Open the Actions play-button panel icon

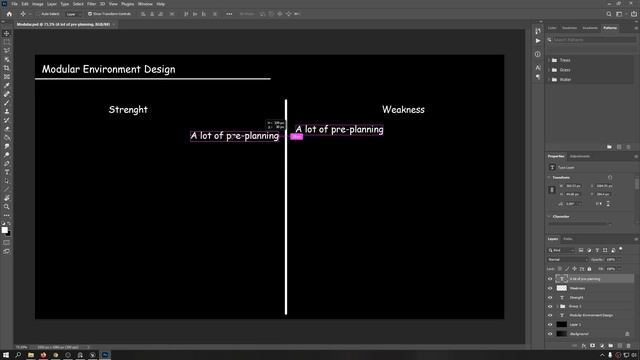point(538,41)
